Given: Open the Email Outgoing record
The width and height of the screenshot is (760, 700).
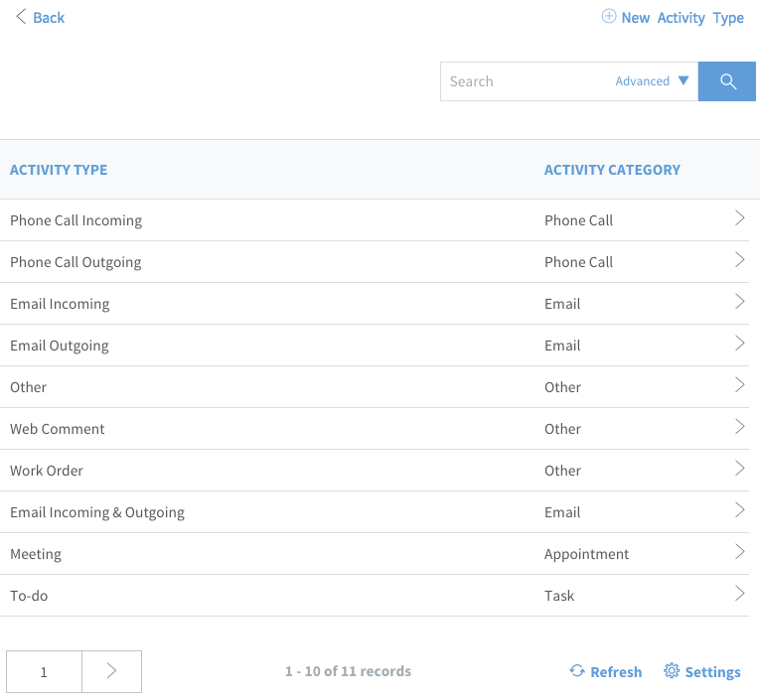Looking at the screenshot, I should (x=375, y=346).
